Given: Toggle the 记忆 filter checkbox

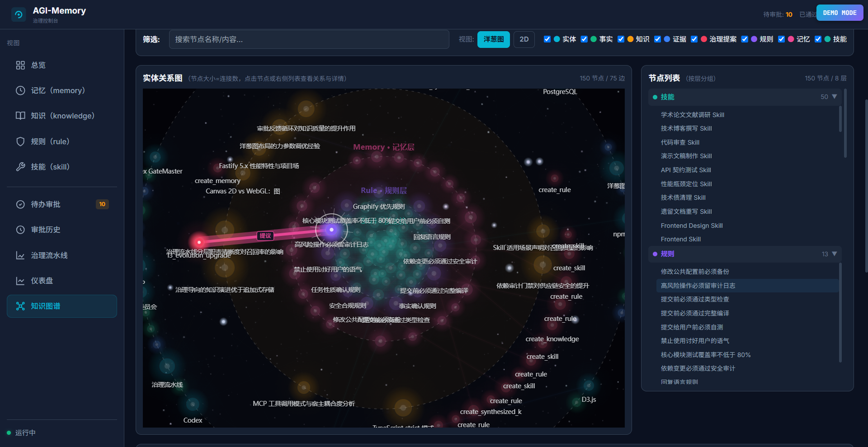Looking at the screenshot, I should [781, 39].
